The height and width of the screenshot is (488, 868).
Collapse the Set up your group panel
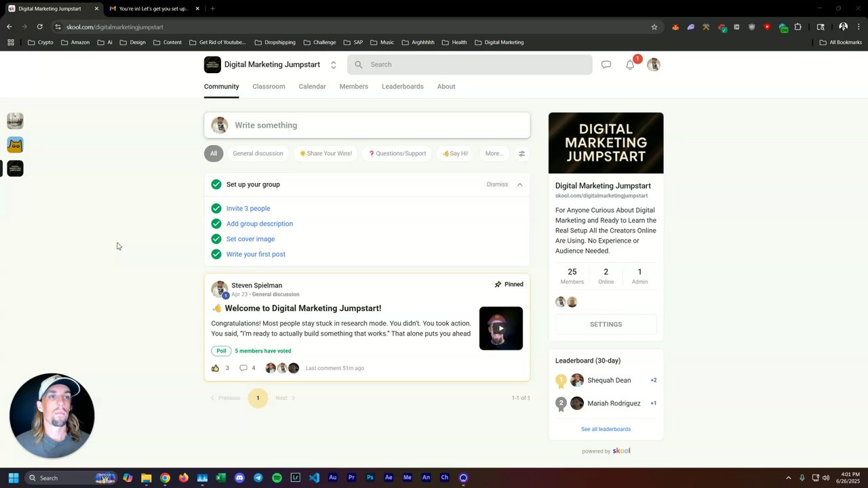(x=520, y=184)
